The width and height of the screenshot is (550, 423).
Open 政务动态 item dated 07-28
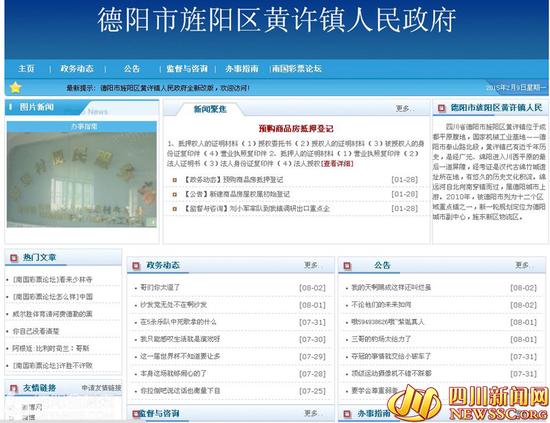174,374
